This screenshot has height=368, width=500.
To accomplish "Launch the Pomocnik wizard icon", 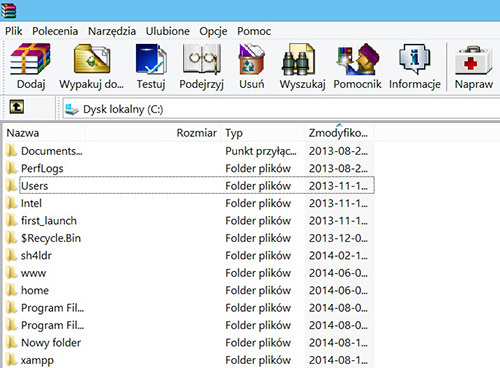I will pyautogui.click(x=357, y=59).
